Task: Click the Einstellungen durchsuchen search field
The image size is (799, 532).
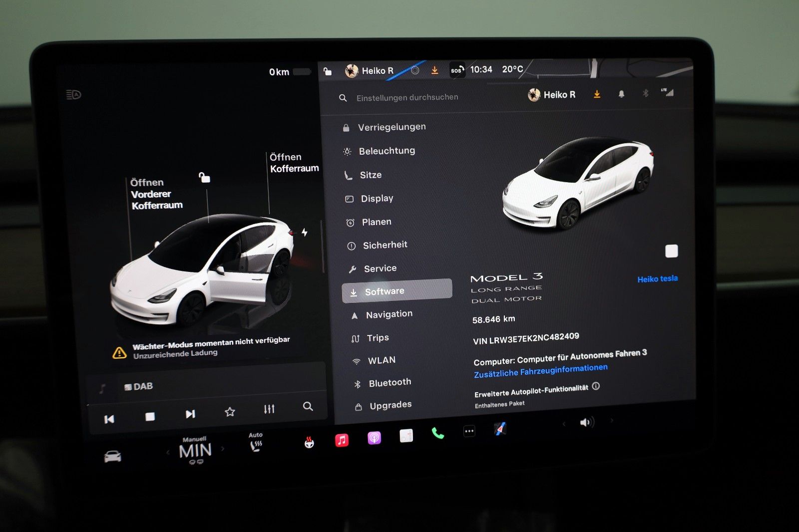Action: [407, 97]
